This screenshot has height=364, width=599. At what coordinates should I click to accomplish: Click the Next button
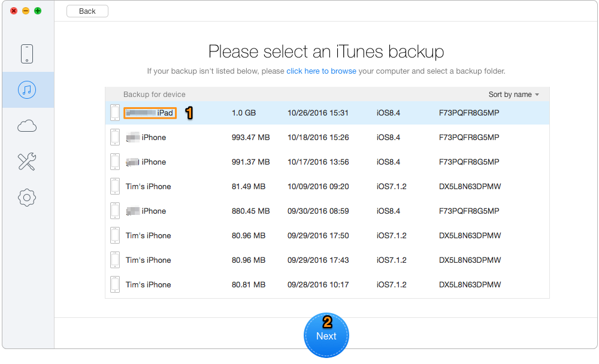pyautogui.click(x=326, y=335)
